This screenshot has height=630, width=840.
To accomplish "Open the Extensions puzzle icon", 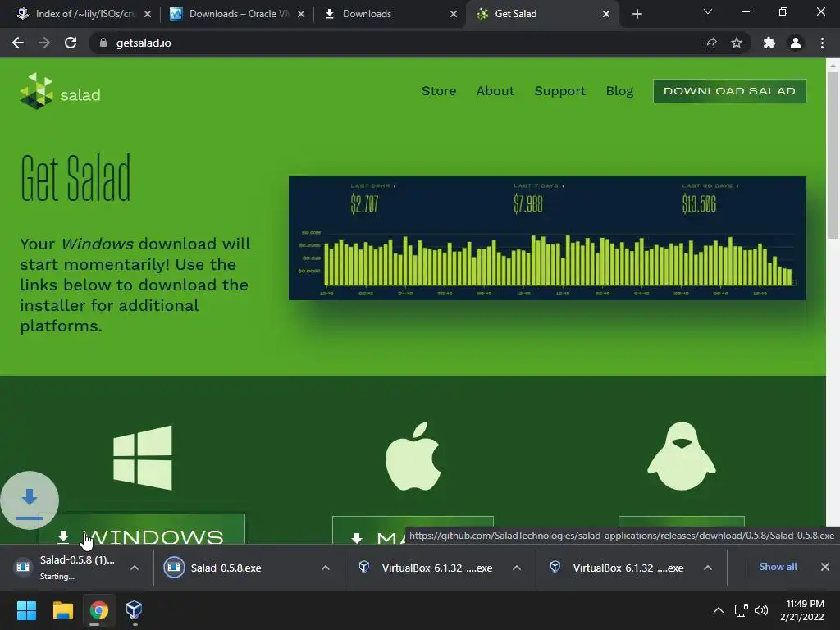I will click(x=769, y=43).
